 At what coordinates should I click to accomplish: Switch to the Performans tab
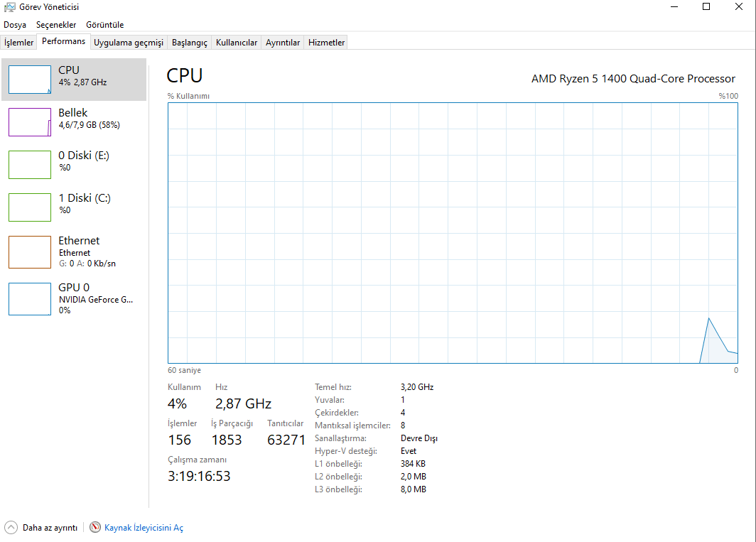64,41
